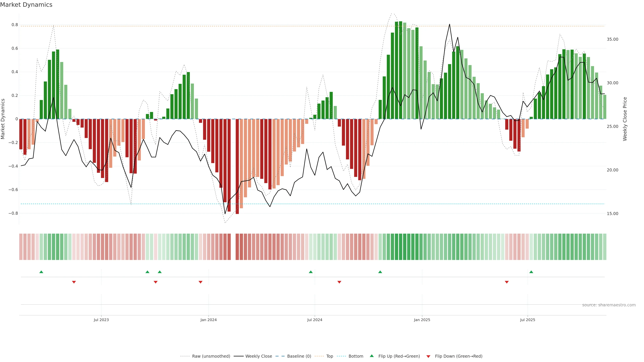Toggle Flip Up (Red→Green) legend item
The height and width of the screenshot is (362, 644).
point(399,356)
